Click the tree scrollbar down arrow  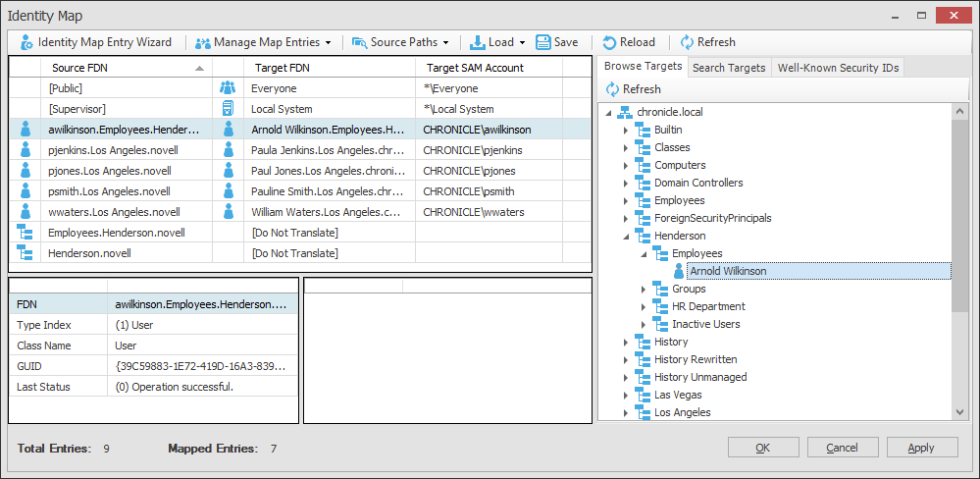(960, 412)
